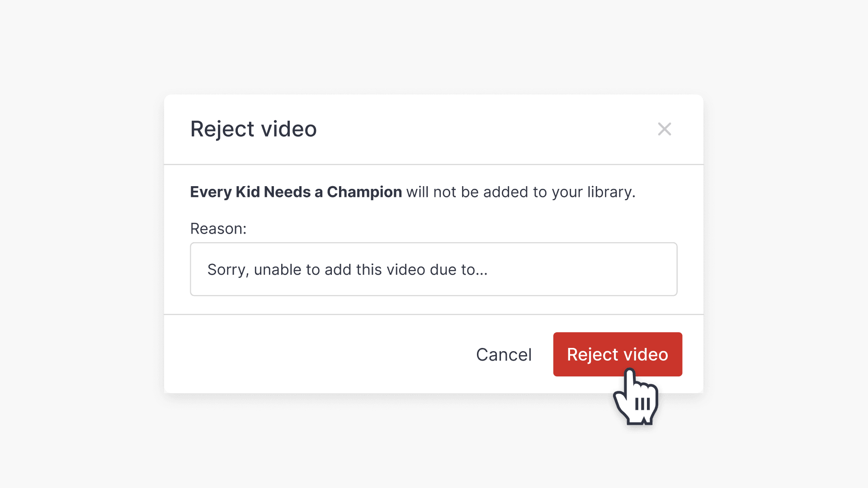The image size is (868, 488).
Task: Select the cross icon in the dialog header
Action: [665, 129]
